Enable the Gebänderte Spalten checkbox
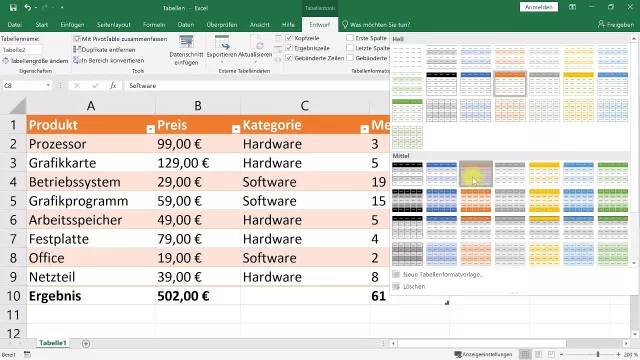This screenshot has height=360, width=640. [350, 58]
